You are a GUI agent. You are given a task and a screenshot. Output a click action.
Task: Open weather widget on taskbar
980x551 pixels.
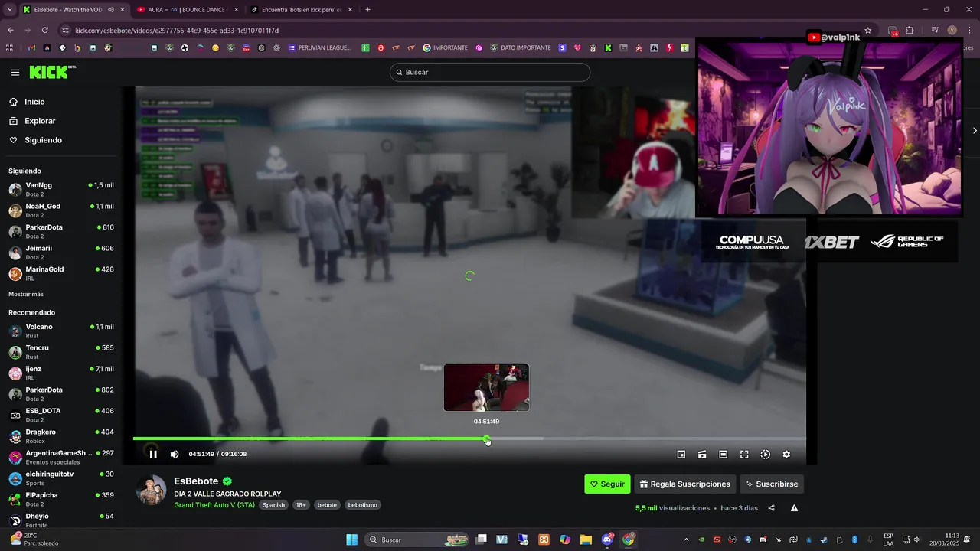(34, 540)
